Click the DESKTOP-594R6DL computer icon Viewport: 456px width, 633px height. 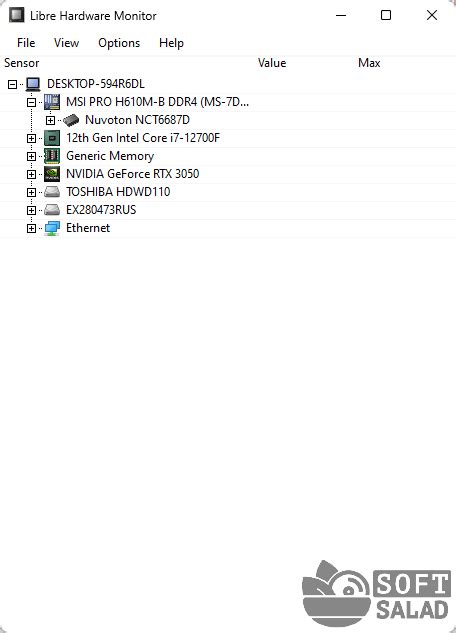click(x=33, y=84)
